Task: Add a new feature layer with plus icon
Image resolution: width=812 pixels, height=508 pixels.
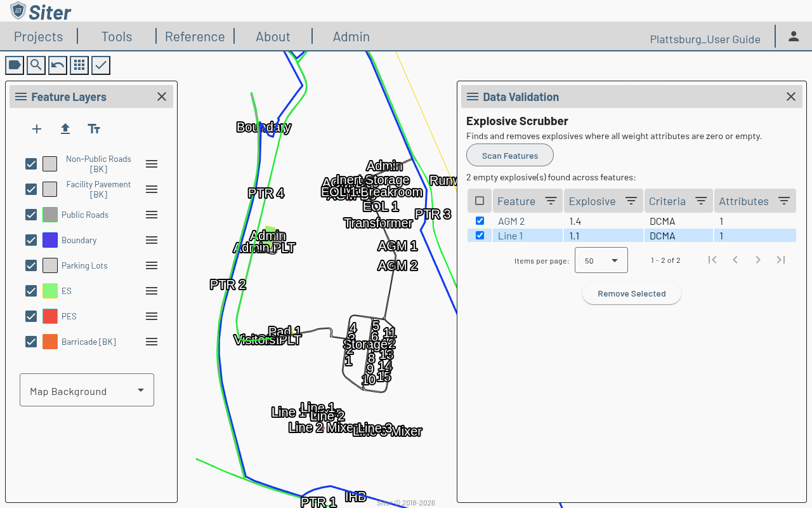Action: coord(37,129)
